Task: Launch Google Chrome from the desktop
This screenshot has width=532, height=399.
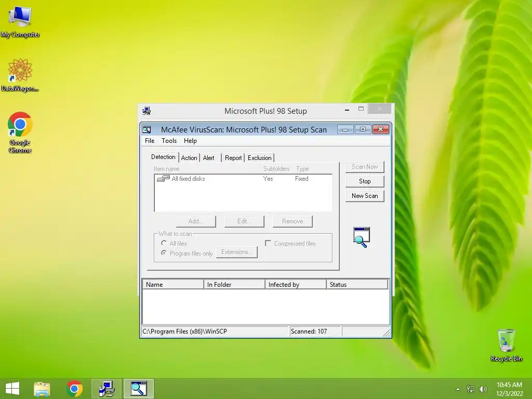Action: click(20, 132)
